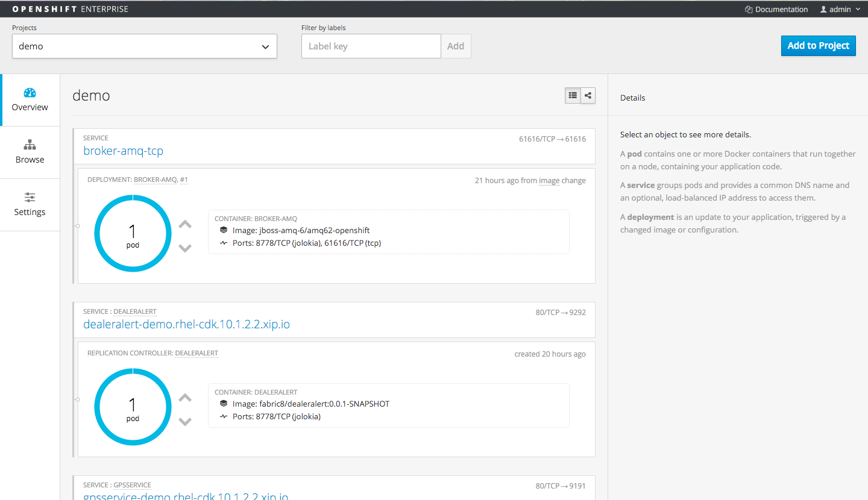Click ports icon in dealeralert container
The width and height of the screenshot is (868, 500).
224,417
